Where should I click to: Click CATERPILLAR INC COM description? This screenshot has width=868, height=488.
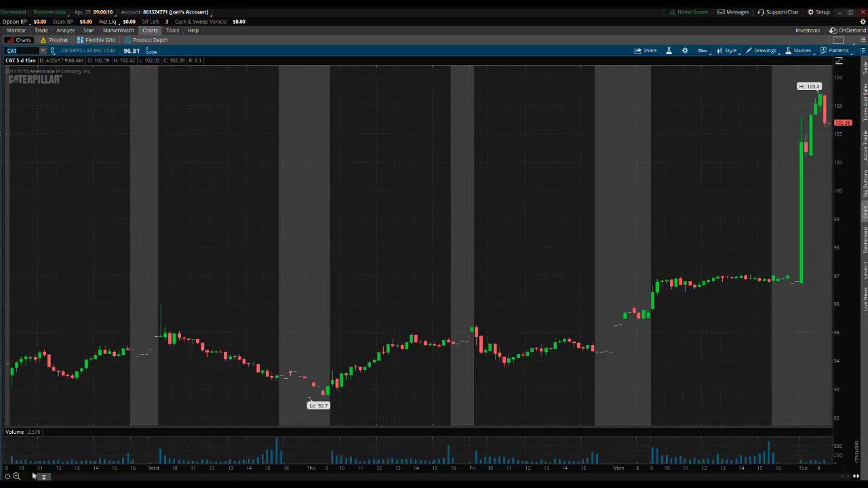click(88, 51)
